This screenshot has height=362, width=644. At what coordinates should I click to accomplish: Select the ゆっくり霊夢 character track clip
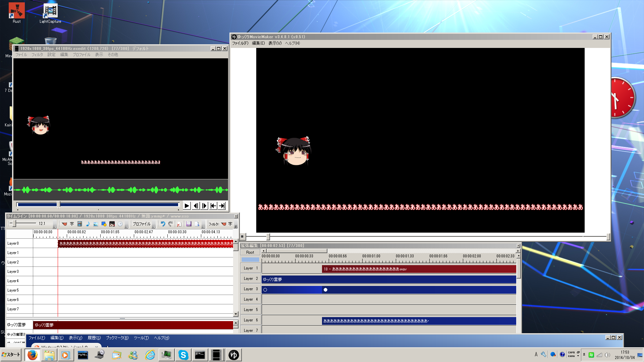coord(133,325)
